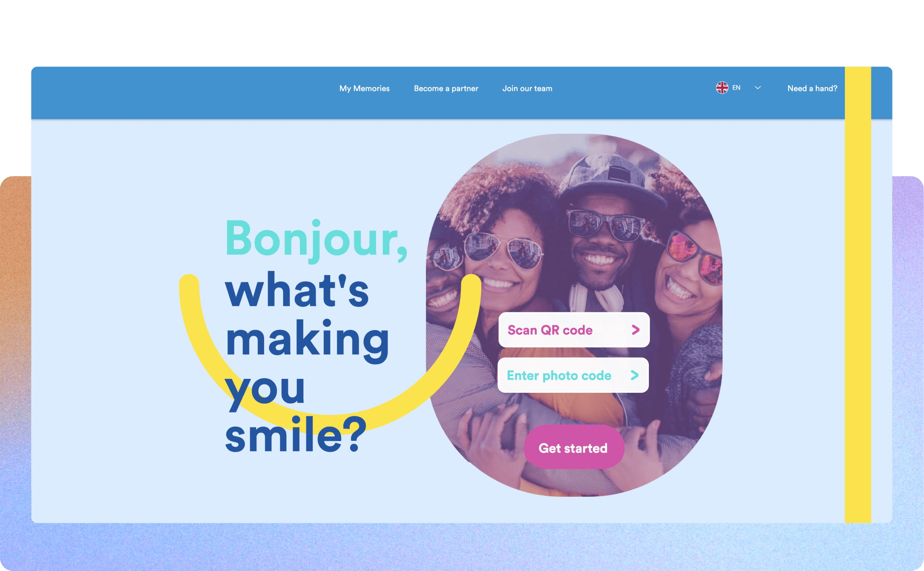Click the teal arrow on Enter photo code
The image size is (924, 571).
point(635,375)
